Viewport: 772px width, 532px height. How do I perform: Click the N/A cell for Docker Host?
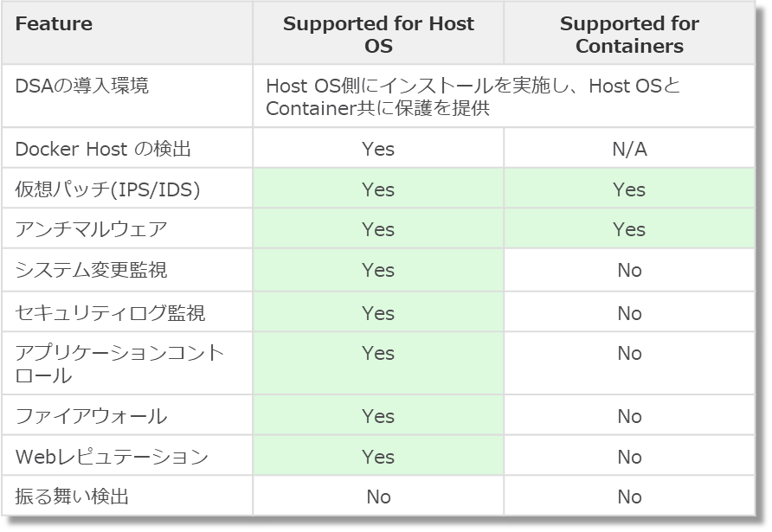629,149
